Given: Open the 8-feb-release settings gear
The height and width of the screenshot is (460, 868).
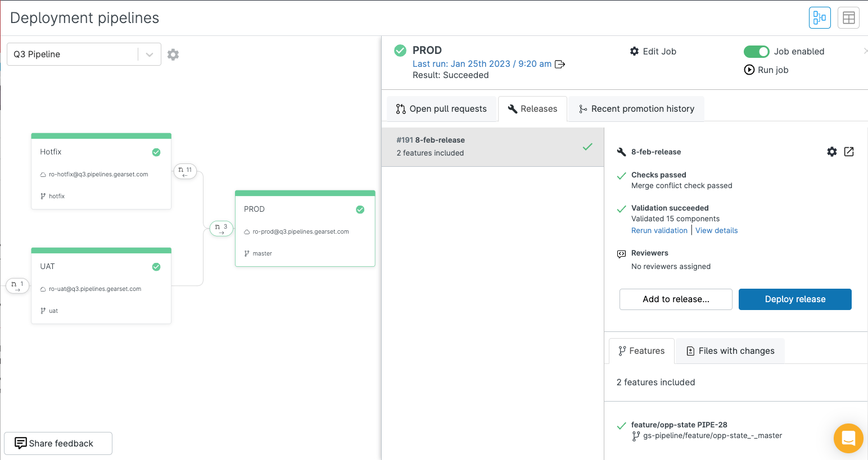Looking at the screenshot, I should 832,152.
